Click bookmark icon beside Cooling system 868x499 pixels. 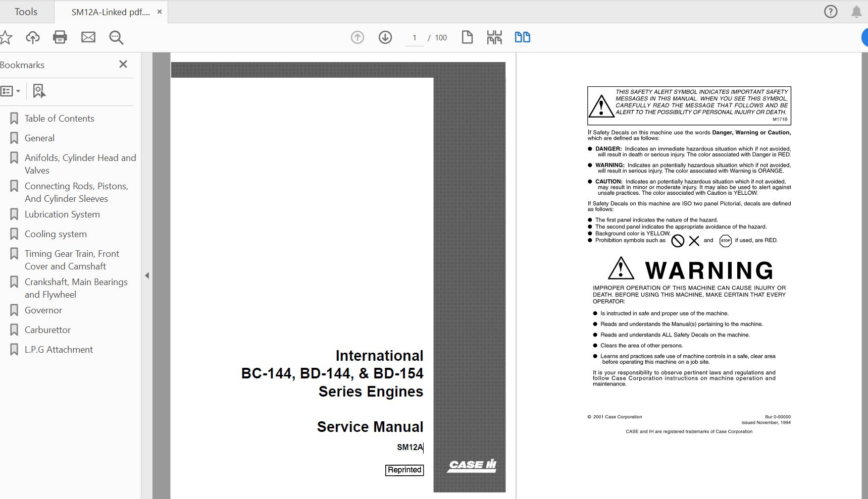pyautogui.click(x=14, y=234)
